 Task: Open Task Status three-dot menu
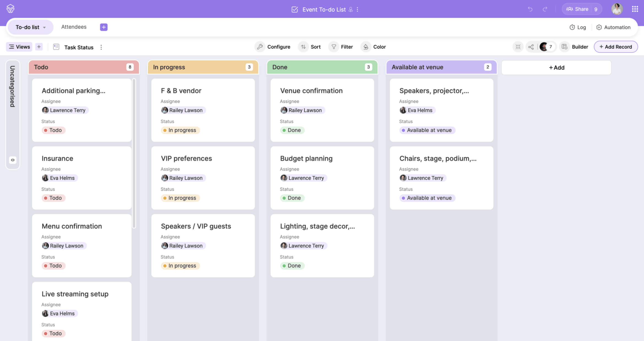(x=101, y=47)
